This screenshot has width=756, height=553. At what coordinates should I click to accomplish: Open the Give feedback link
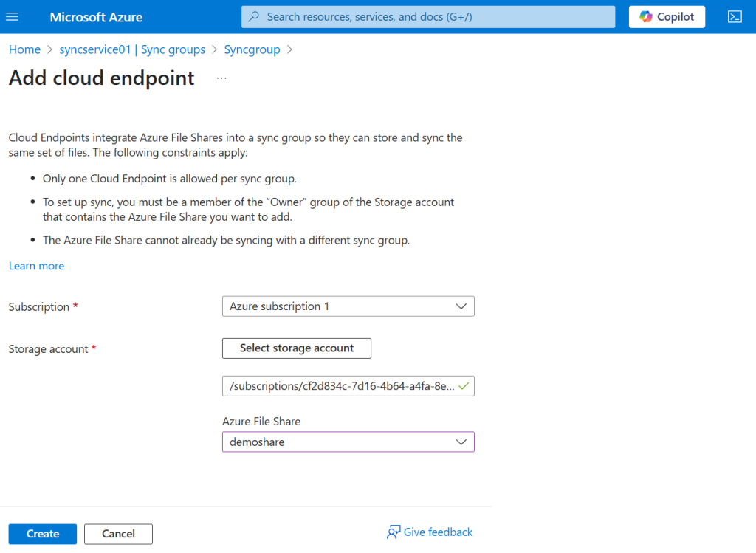click(x=438, y=532)
